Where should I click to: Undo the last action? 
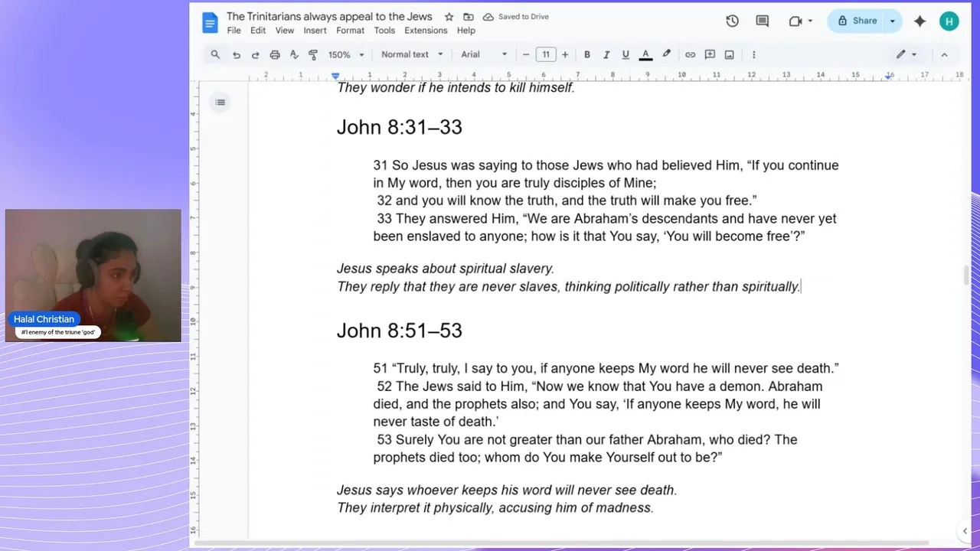[237, 54]
